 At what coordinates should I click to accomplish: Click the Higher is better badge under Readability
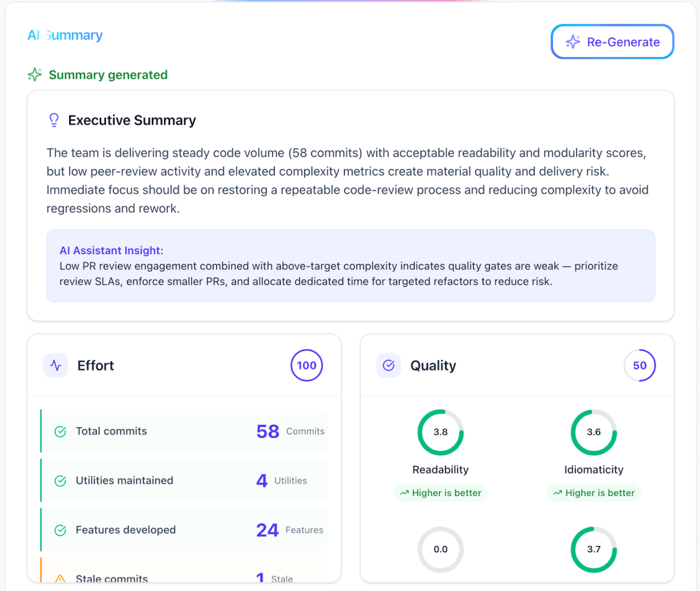(x=441, y=493)
